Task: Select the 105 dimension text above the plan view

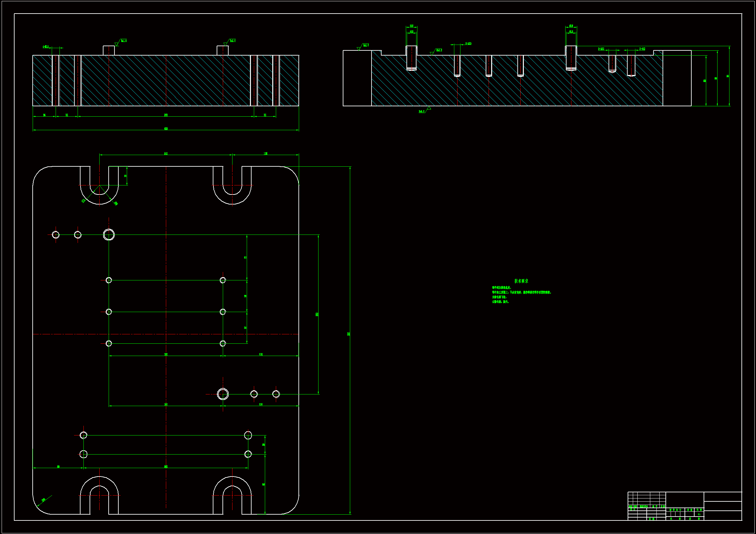Action: coord(265,154)
